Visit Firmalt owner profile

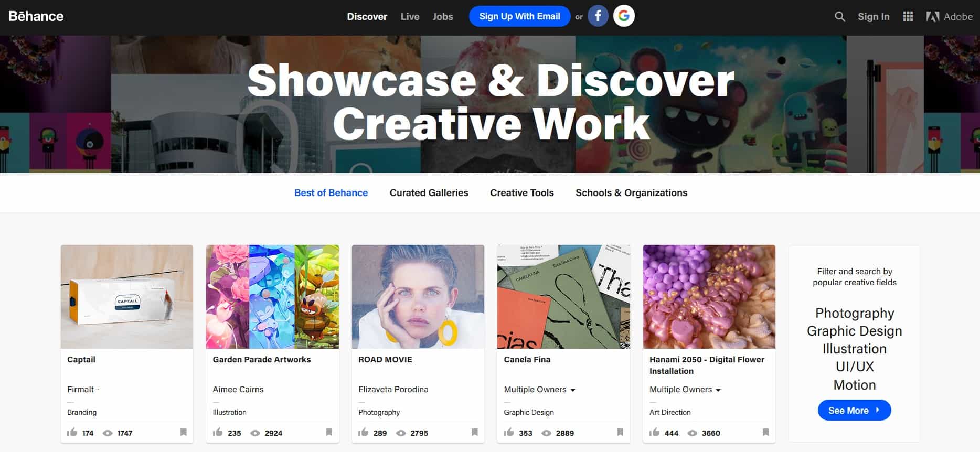pyautogui.click(x=80, y=390)
